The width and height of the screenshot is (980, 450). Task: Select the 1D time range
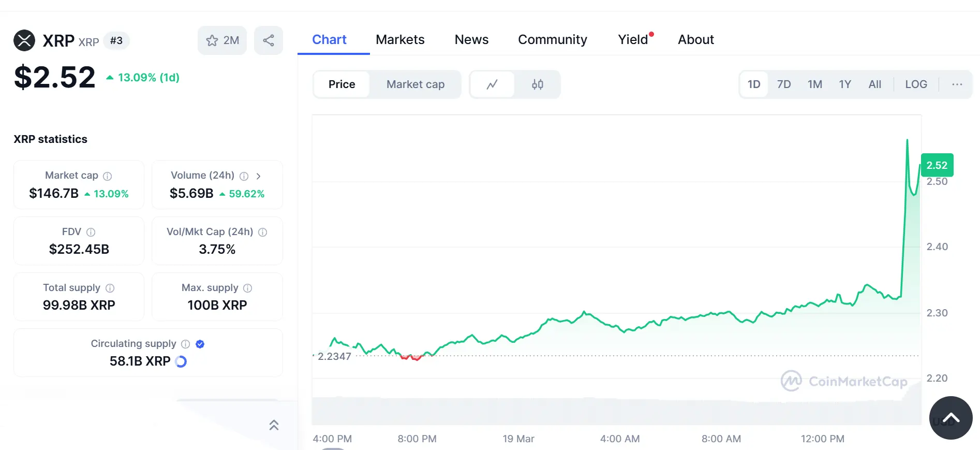[x=754, y=84]
